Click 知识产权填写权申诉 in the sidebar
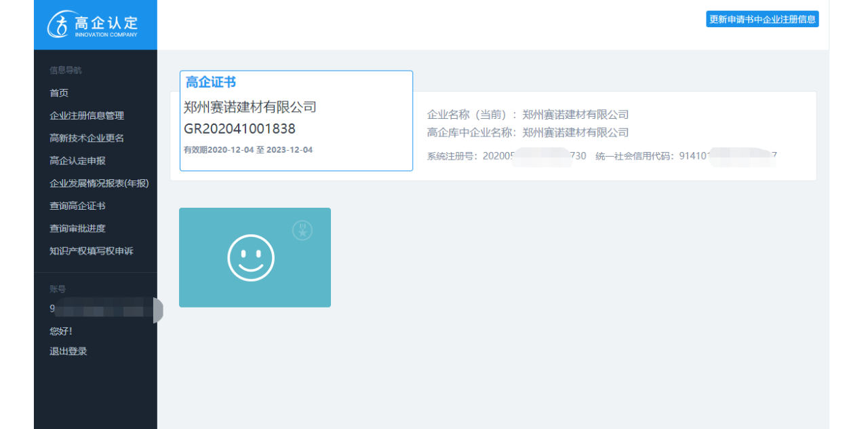868x429 pixels. pyautogui.click(x=92, y=251)
